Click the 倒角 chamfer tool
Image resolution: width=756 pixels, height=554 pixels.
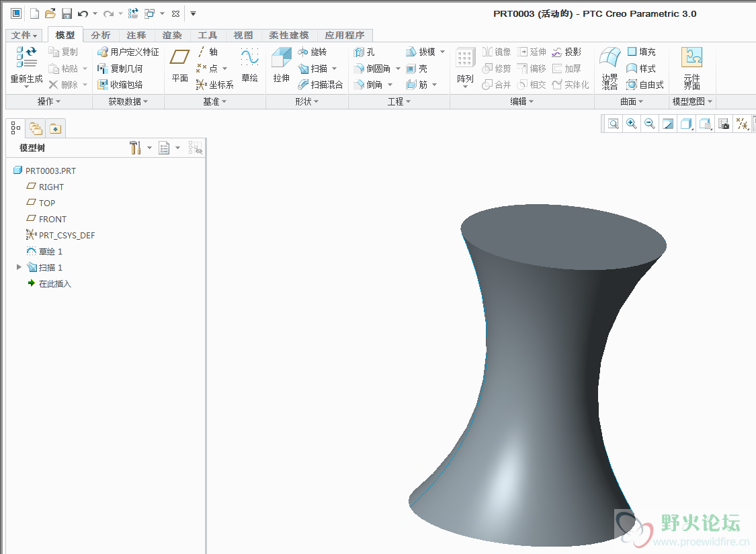pos(368,85)
